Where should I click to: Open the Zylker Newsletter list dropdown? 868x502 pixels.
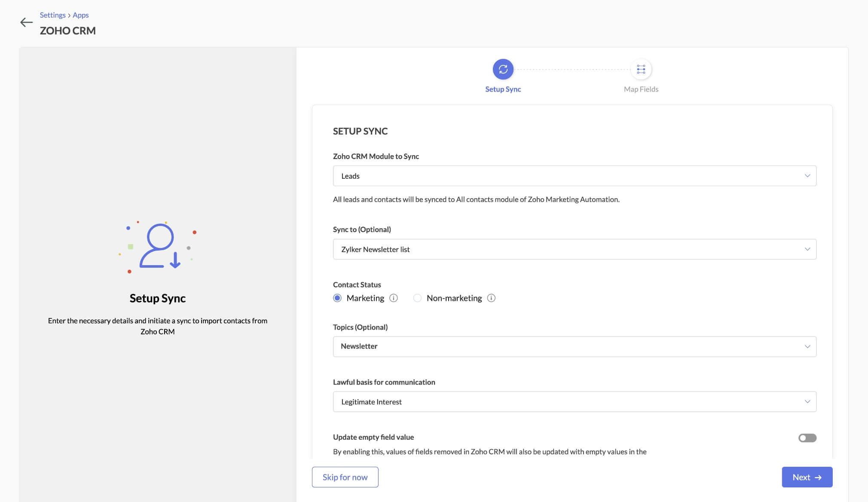tap(574, 249)
